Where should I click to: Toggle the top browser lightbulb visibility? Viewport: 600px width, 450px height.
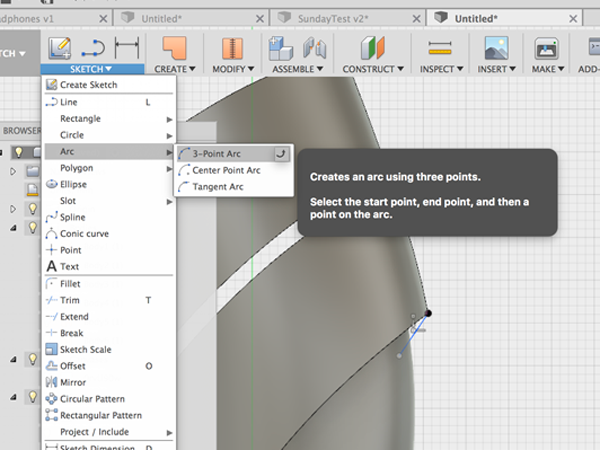tap(18, 153)
